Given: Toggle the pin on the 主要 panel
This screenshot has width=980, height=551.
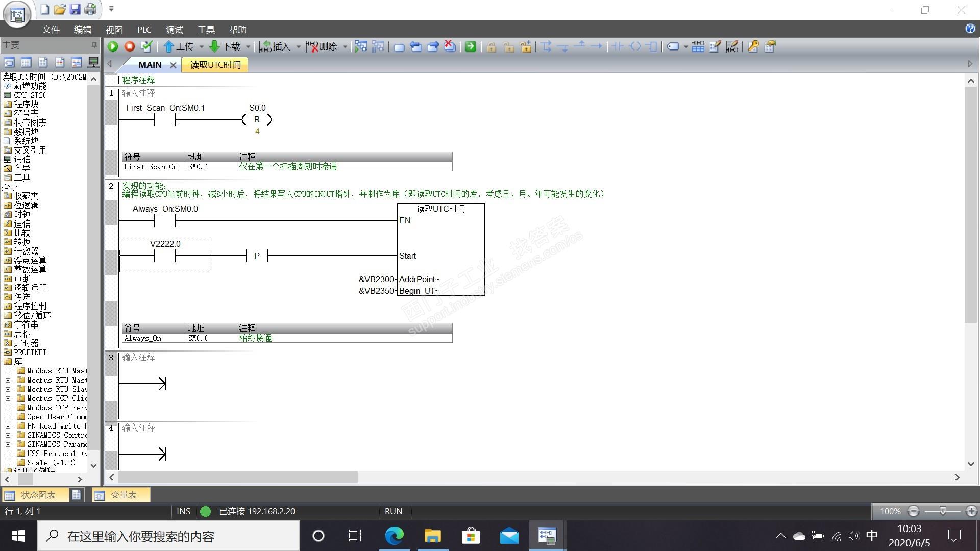Looking at the screenshot, I should point(94,45).
